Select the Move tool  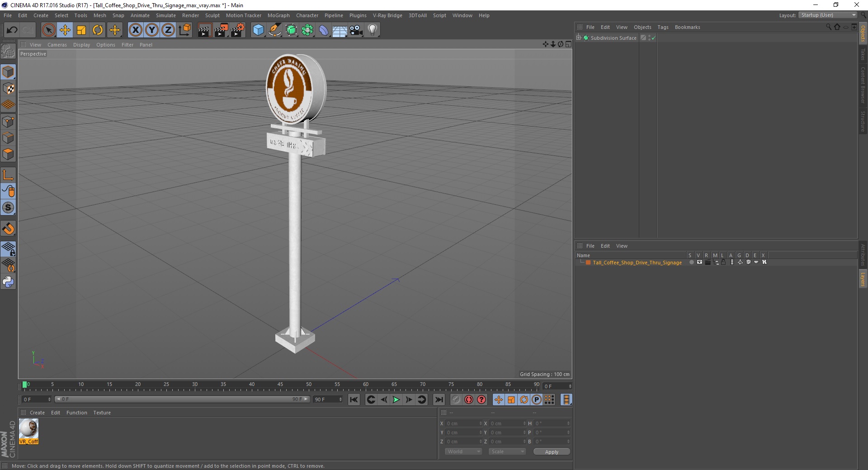[65, 30]
